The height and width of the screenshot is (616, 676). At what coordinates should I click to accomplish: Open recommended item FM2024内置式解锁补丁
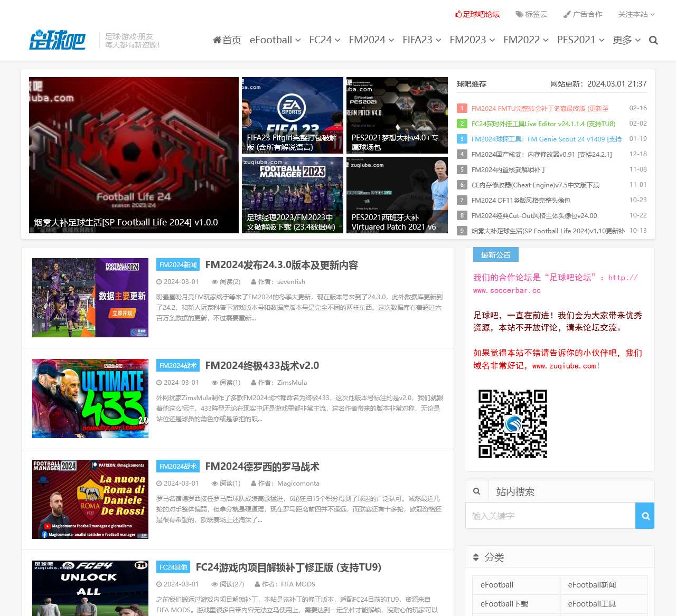point(509,169)
